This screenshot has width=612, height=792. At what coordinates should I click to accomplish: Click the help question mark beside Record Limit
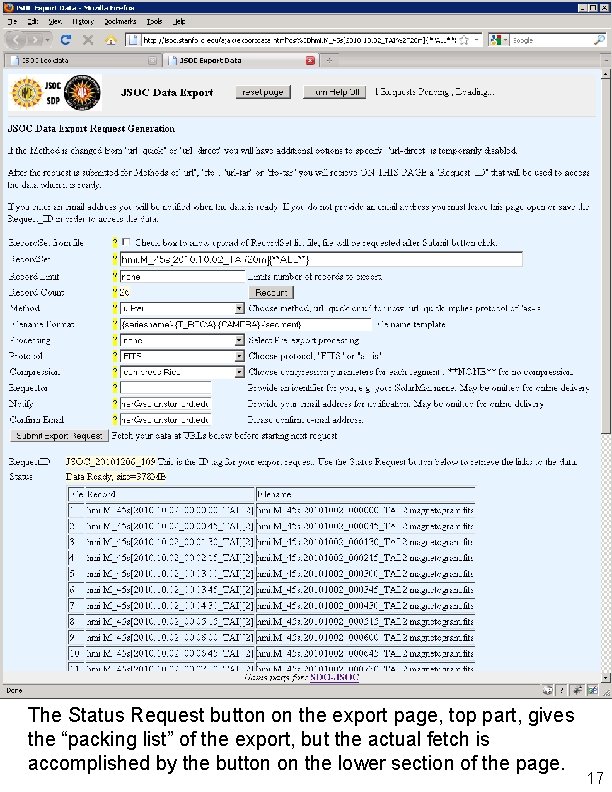pos(115,276)
